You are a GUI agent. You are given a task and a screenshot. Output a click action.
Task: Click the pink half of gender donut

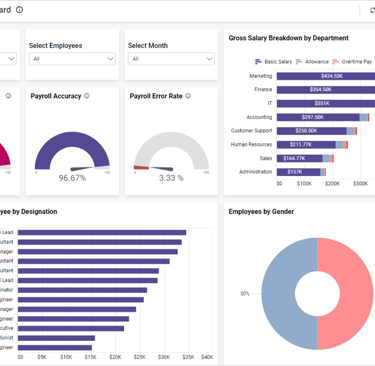tap(357, 293)
